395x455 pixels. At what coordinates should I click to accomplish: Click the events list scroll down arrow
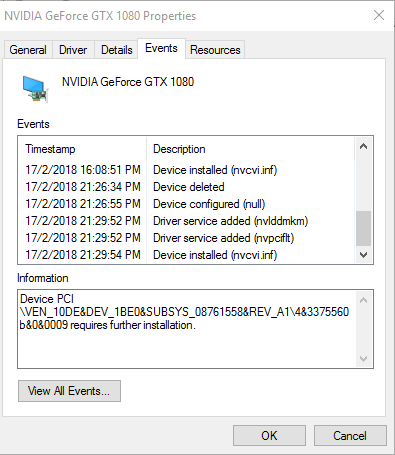click(x=364, y=255)
